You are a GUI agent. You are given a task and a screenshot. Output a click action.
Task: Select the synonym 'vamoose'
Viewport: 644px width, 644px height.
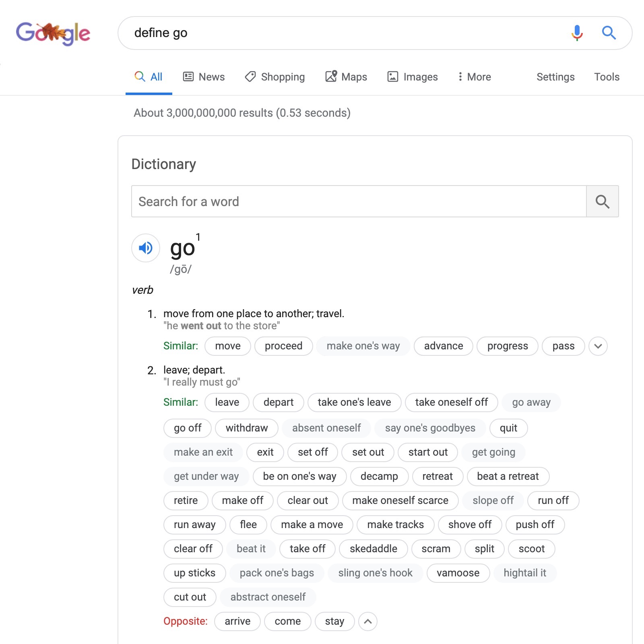click(x=458, y=573)
